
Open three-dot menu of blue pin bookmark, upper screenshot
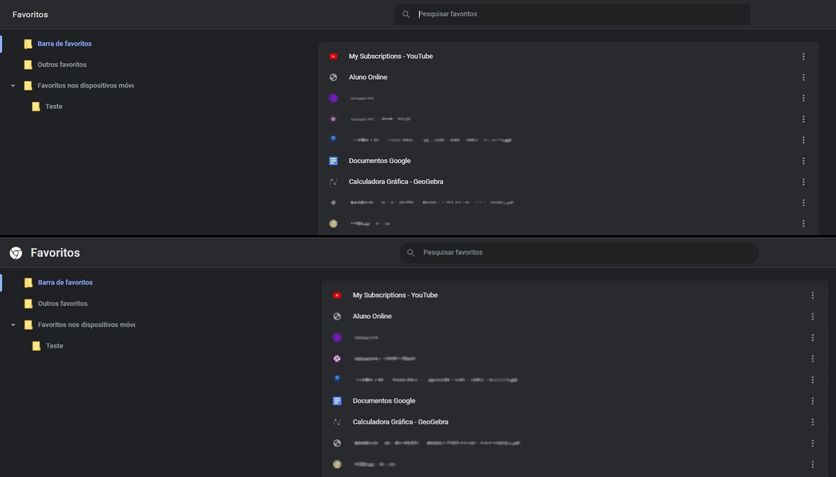pos(803,140)
